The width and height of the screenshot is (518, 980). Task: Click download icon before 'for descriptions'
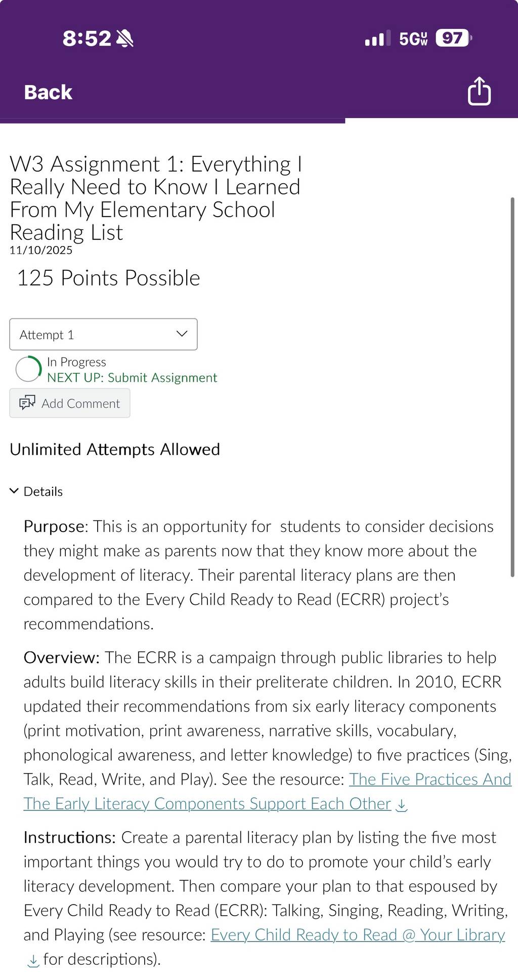click(x=33, y=960)
